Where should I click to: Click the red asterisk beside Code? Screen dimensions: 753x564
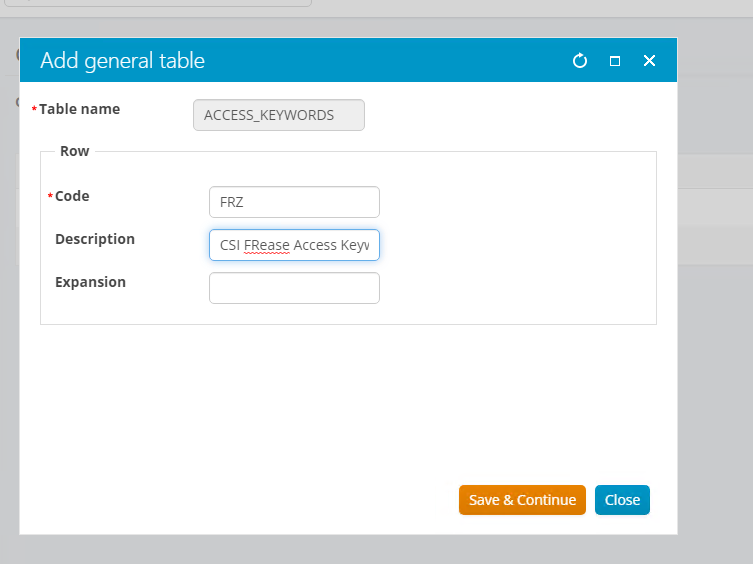(50, 196)
